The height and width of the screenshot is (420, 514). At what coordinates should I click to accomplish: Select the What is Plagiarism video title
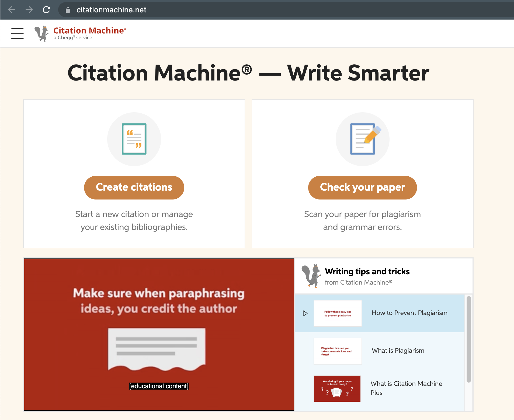click(398, 351)
